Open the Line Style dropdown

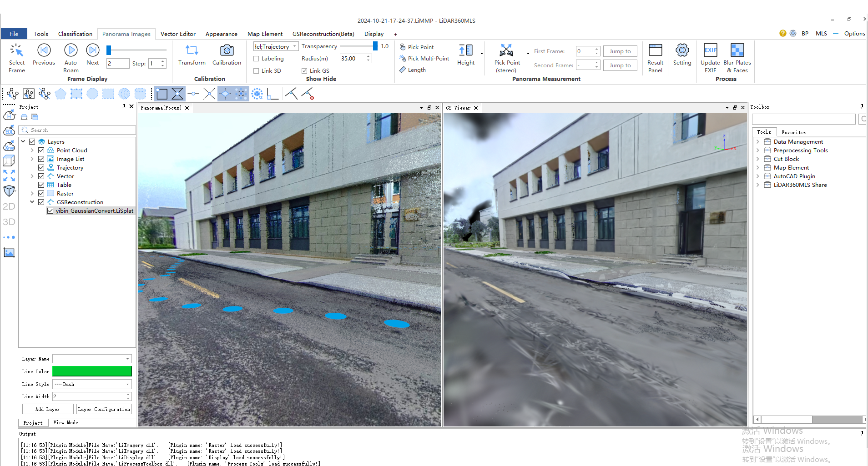(x=92, y=384)
